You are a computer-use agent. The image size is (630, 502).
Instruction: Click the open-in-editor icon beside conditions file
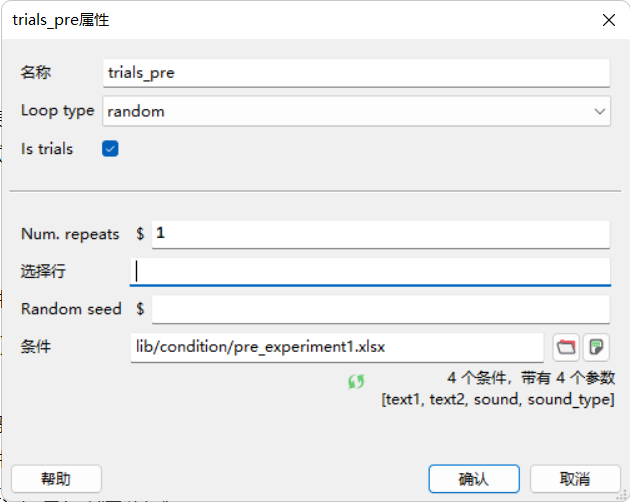click(x=596, y=347)
